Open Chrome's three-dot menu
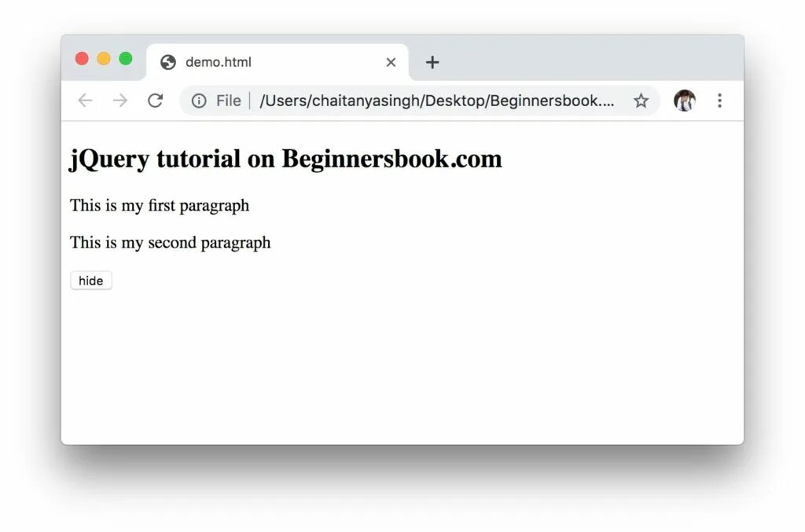The width and height of the screenshot is (805, 532). pos(720,101)
